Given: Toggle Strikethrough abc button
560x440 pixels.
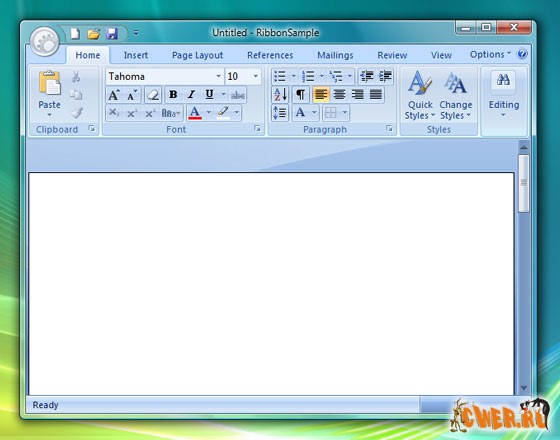Looking at the screenshot, I should pos(238,95).
